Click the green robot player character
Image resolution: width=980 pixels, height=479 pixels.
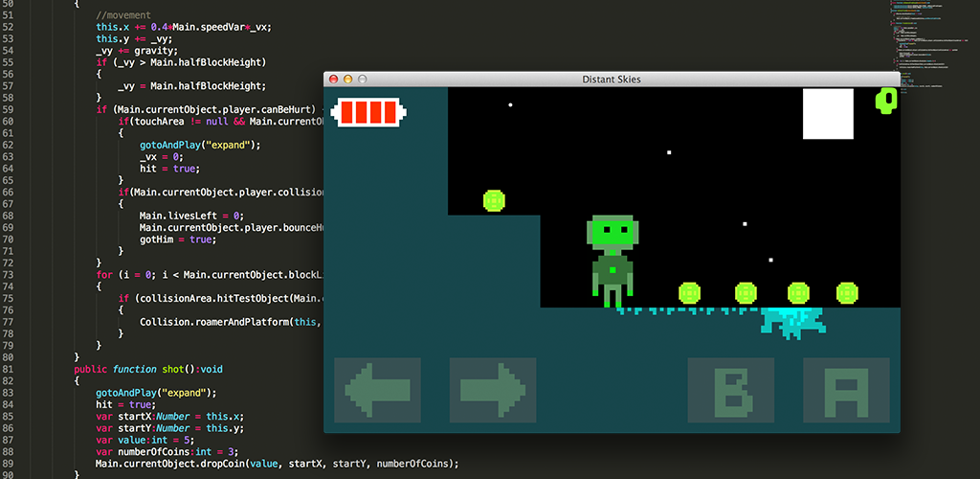click(611, 259)
